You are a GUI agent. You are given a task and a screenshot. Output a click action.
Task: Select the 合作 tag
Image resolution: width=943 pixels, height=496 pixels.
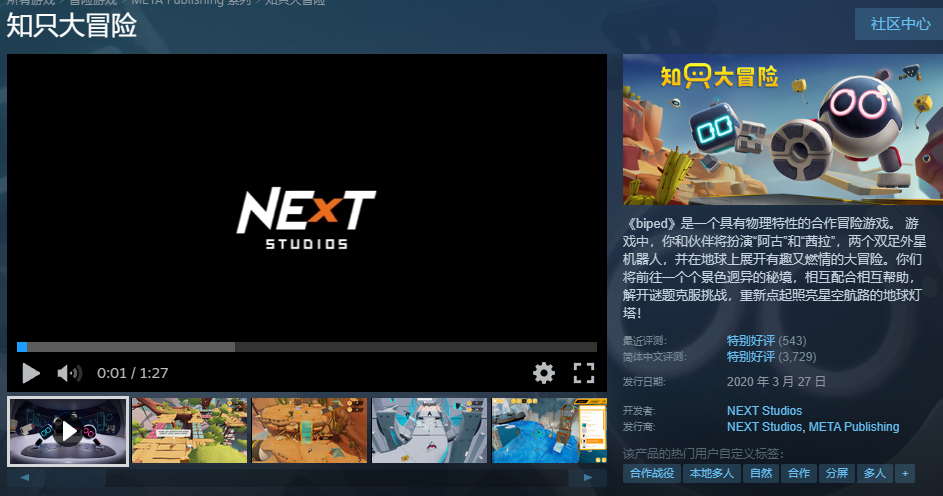[x=799, y=473]
